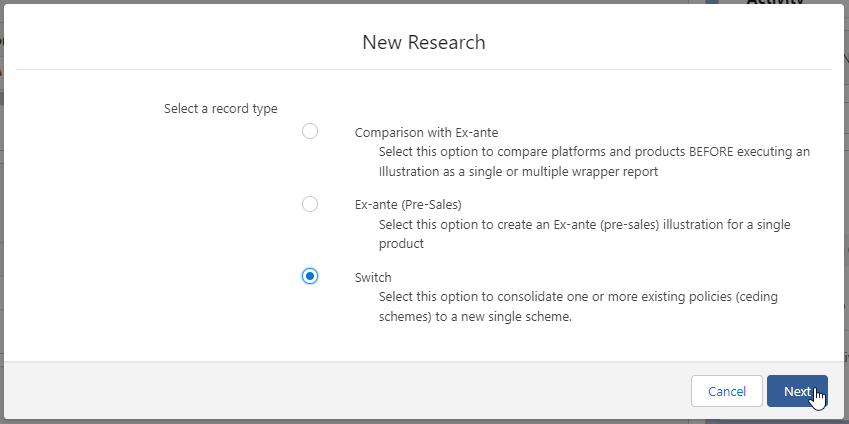The image size is (849, 424).
Task: Select the Comparison with Ex-ante radio button
Action: point(310,131)
